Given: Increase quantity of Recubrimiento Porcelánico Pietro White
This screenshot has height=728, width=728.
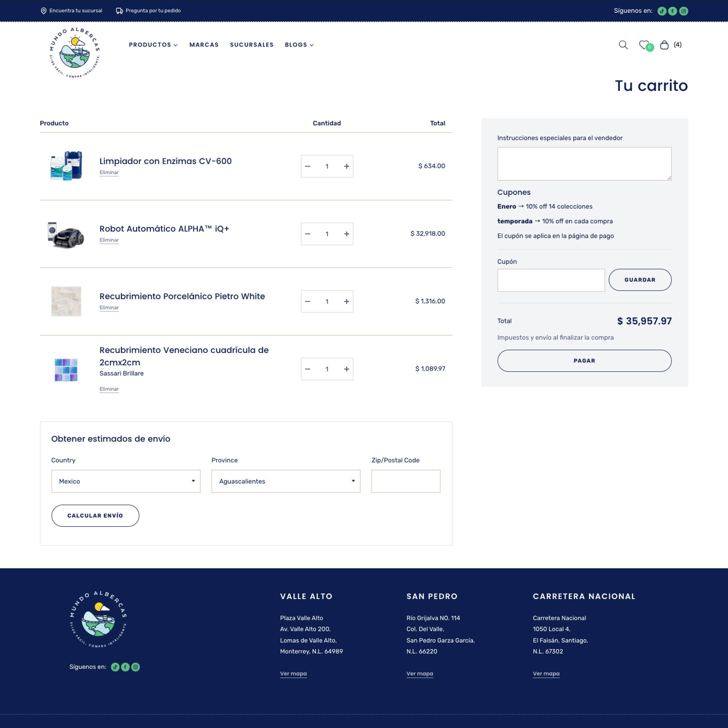Looking at the screenshot, I should pyautogui.click(x=347, y=301).
